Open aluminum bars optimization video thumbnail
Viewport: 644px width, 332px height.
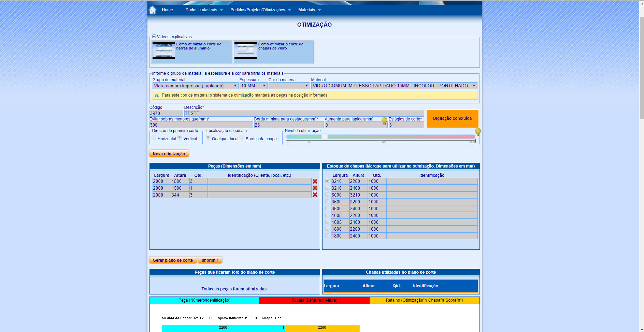(163, 50)
